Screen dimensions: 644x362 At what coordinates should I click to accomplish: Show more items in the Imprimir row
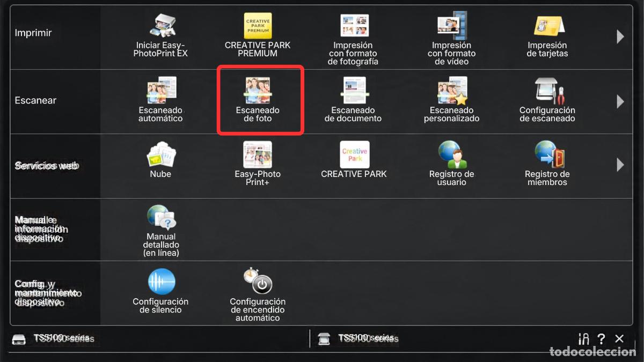[x=620, y=36]
